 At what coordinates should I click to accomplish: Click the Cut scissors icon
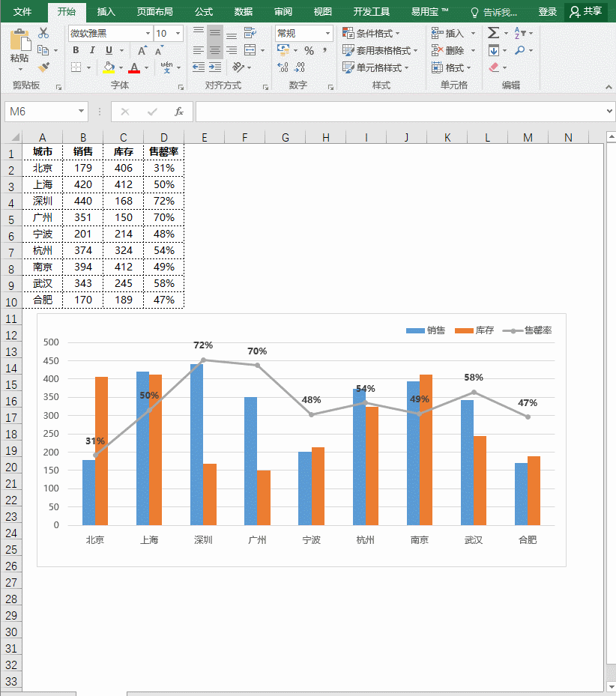point(43,33)
